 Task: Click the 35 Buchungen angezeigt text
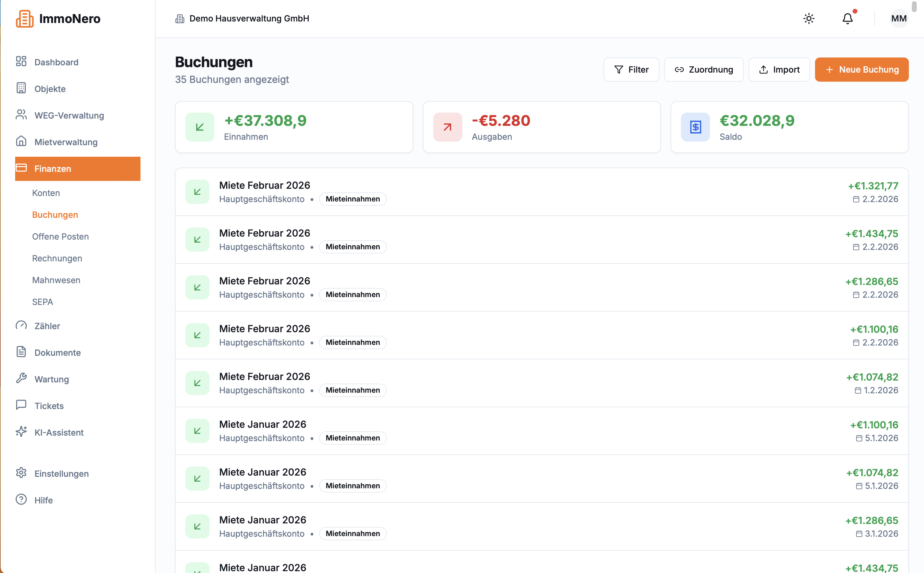click(232, 79)
